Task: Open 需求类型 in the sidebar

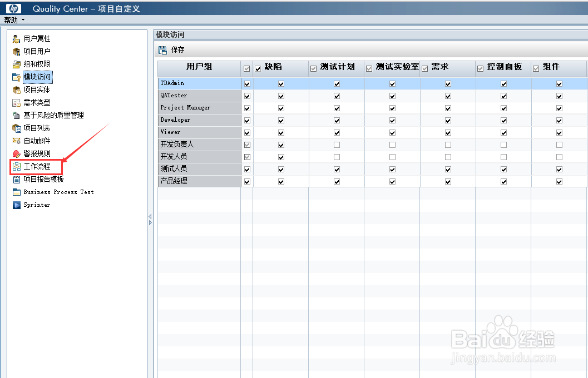Action: tap(37, 103)
